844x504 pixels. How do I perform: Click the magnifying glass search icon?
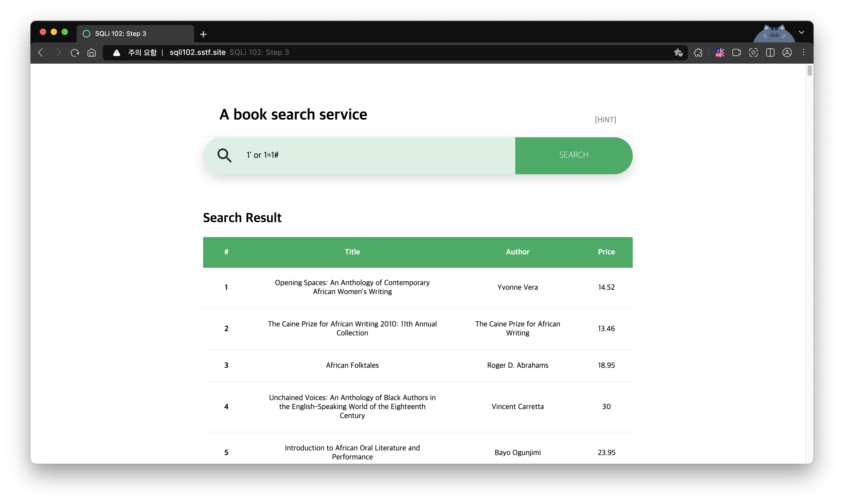coord(225,155)
